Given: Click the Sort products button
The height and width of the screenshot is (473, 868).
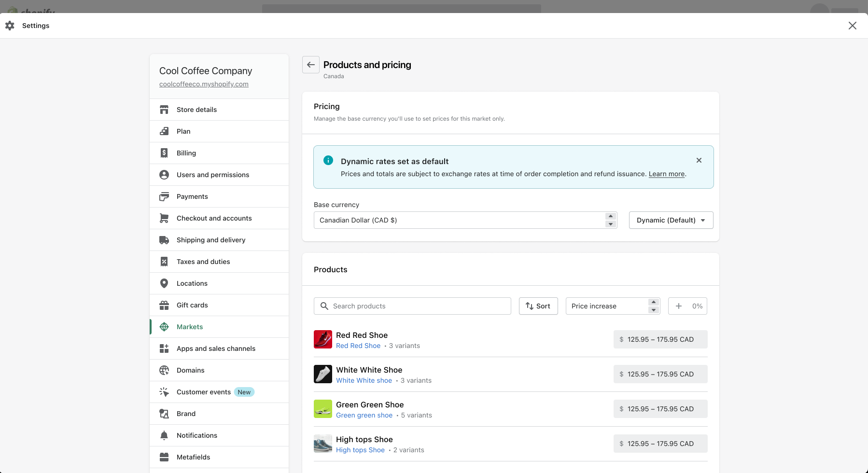Looking at the screenshot, I should [538, 306].
